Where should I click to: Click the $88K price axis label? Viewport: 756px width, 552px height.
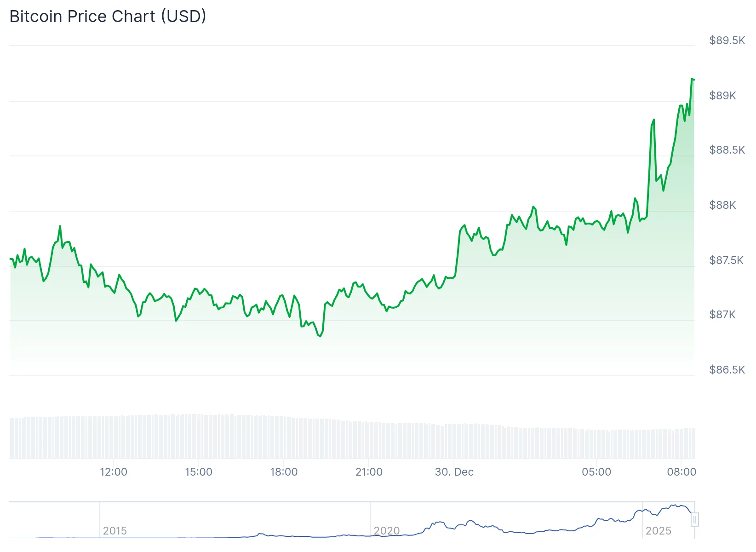pyautogui.click(x=722, y=205)
